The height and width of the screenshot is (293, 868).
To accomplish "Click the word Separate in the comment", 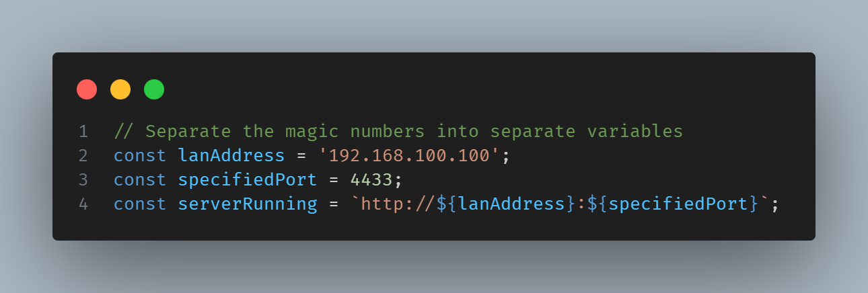I will (x=188, y=131).
